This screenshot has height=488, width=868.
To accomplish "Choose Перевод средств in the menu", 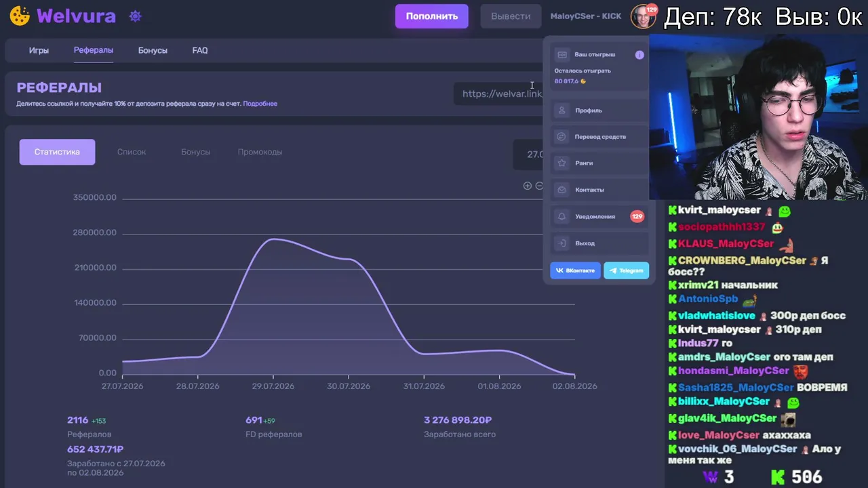I will coord(599,137).
